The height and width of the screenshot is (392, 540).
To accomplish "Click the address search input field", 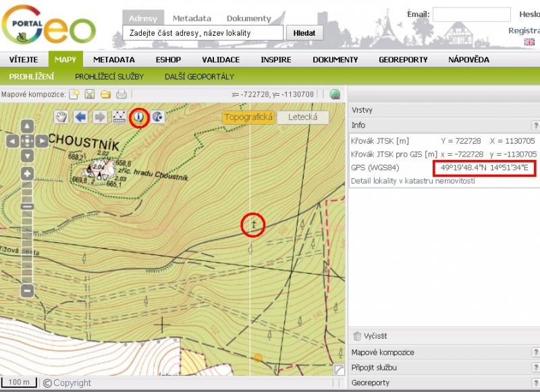I will click(x=202, y=33).
